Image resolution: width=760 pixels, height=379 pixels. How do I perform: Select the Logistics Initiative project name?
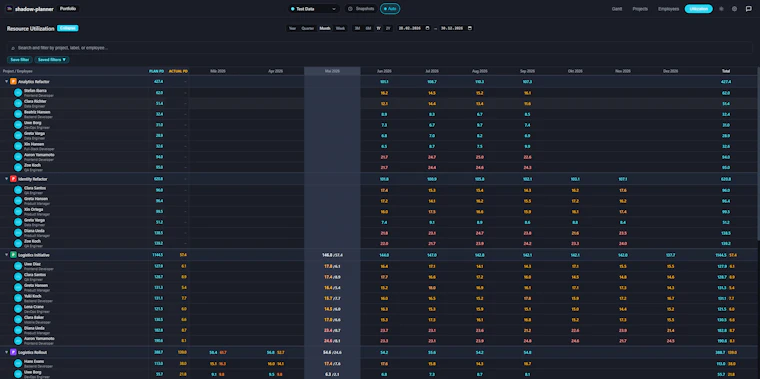tap(34, 255)
